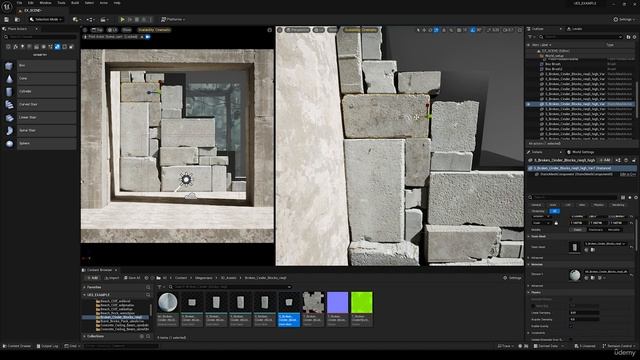Open Outliner settings gear icon
The height and width of the screenshot is (360, 640).
(x=635, y=37)
